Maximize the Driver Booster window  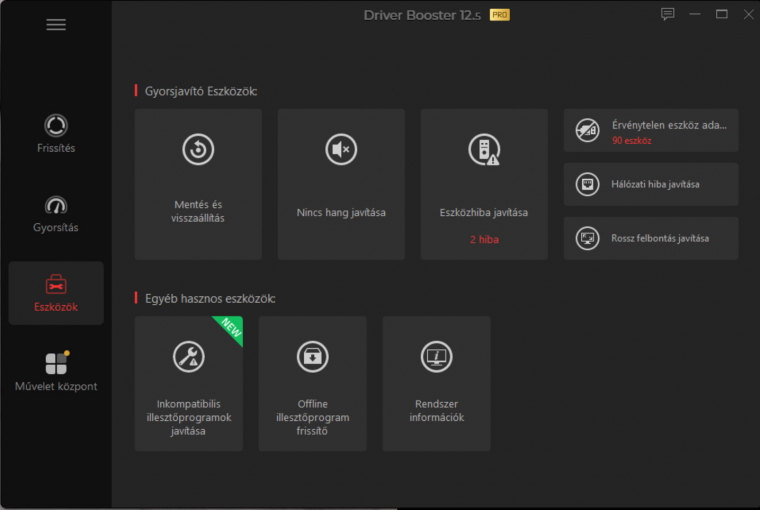722,14
